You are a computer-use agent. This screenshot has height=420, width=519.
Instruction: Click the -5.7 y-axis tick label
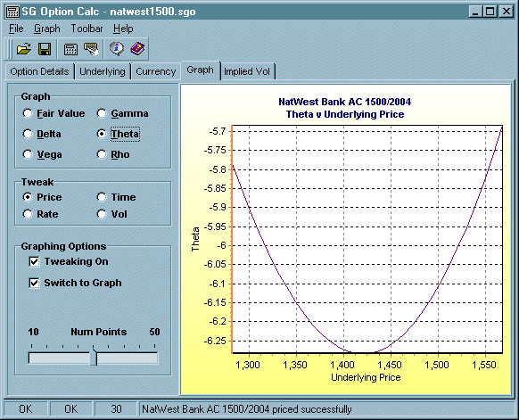[x=217, y=131]
